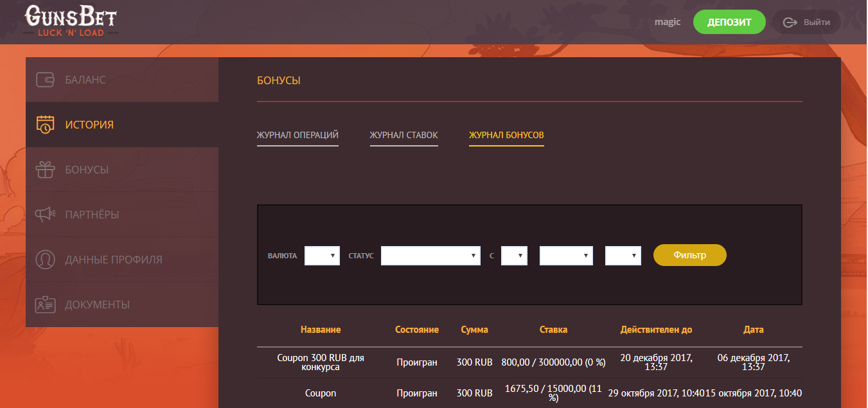
Task: Open the Coupon 300 RUB для конкурса row
Action: click(321, 362)
